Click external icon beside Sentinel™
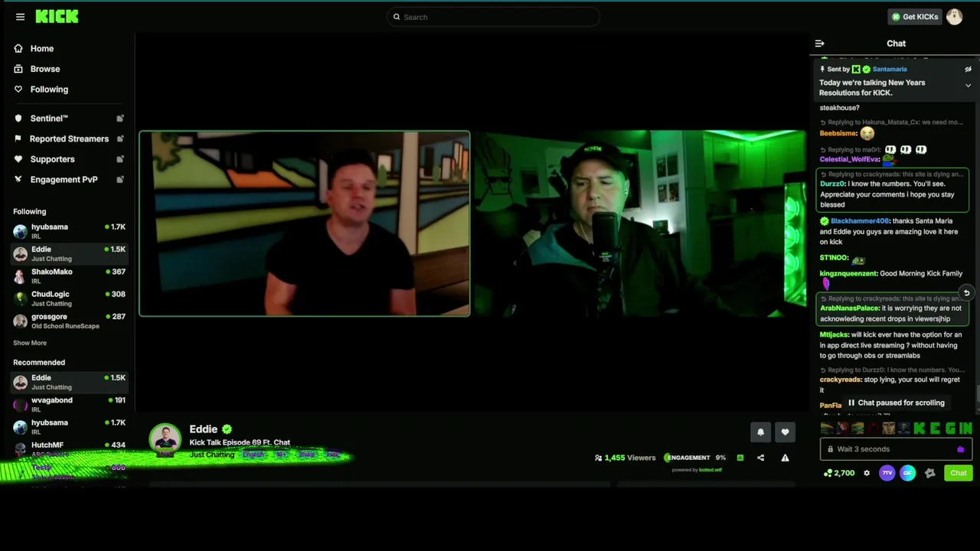 click(x=120, y=119)
